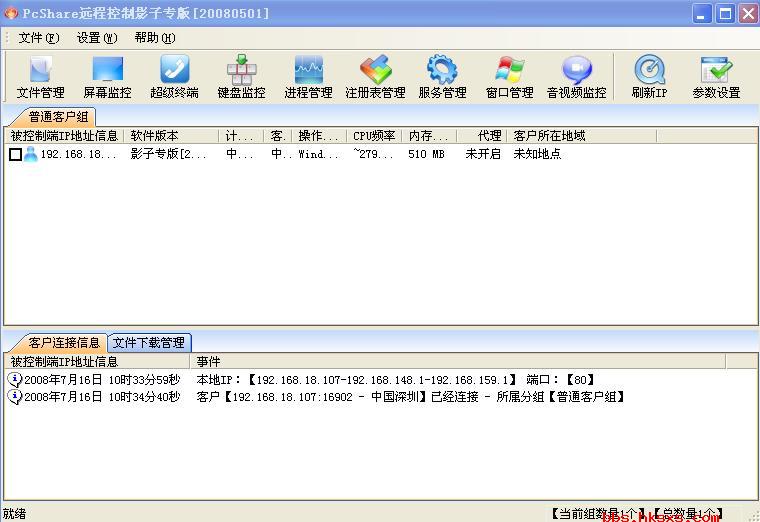Sort by 被控制端IP地址信息 column in client list
Image resolution: width=760 pixels, height=522 pixels.
click(x=64, y=136)
